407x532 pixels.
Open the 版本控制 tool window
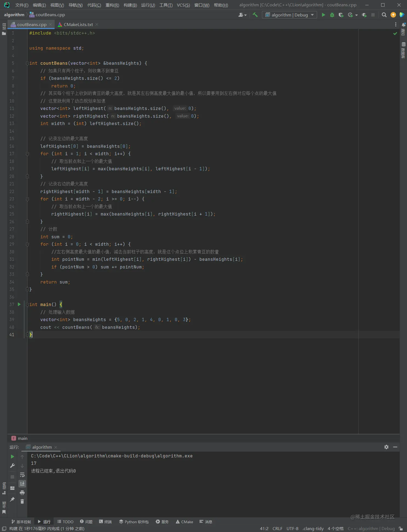[21, 522]
